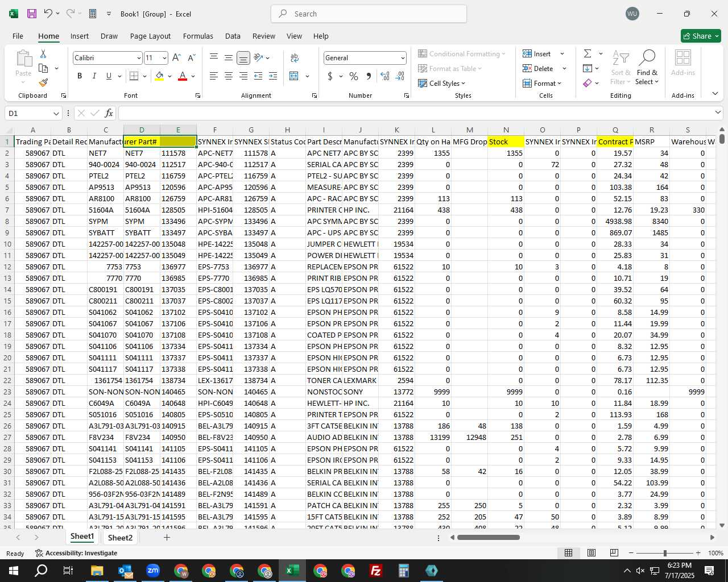Click the Fill down arrow icon
This screenshot has width=728, height=582.
(588, 68)
